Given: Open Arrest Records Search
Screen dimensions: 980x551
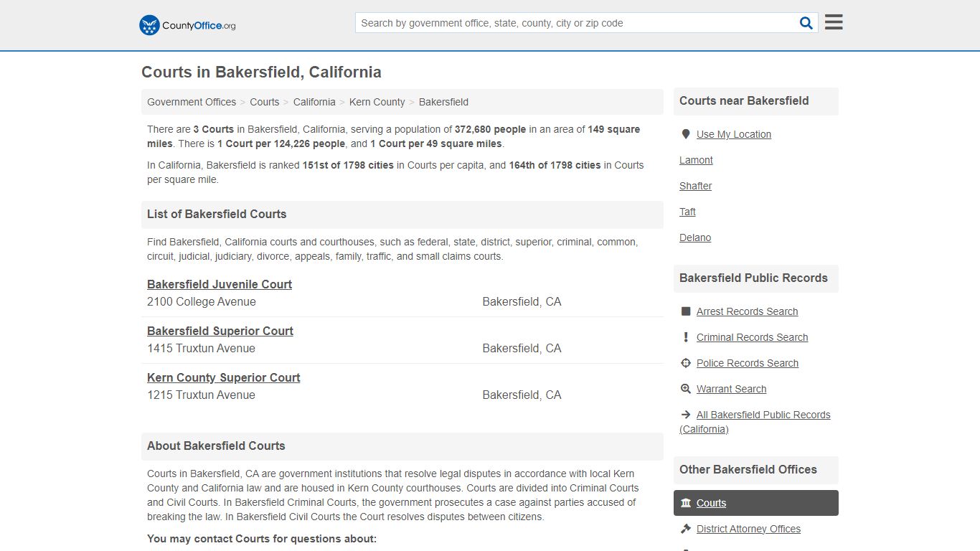Looking at the screenshot, I should click(x=747, y=311).
